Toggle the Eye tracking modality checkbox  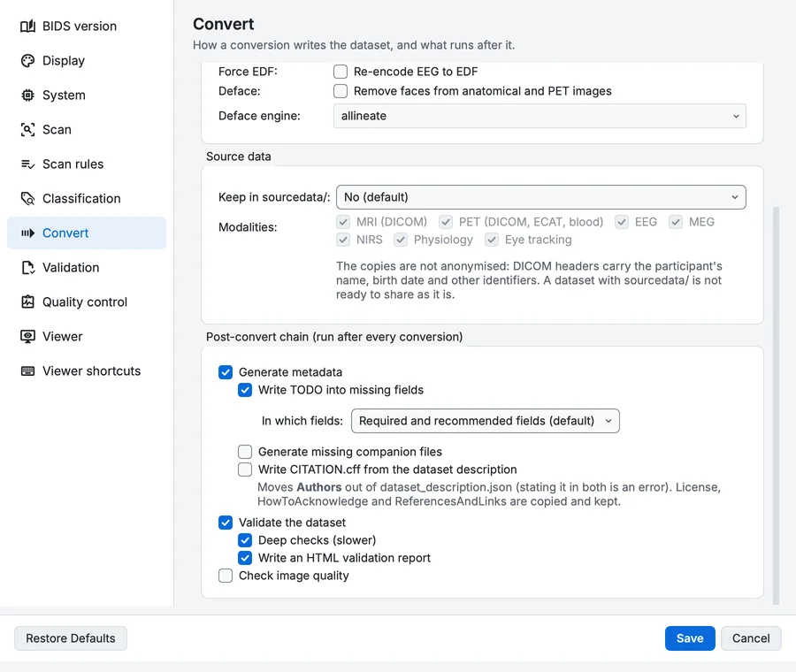point(492,240)
